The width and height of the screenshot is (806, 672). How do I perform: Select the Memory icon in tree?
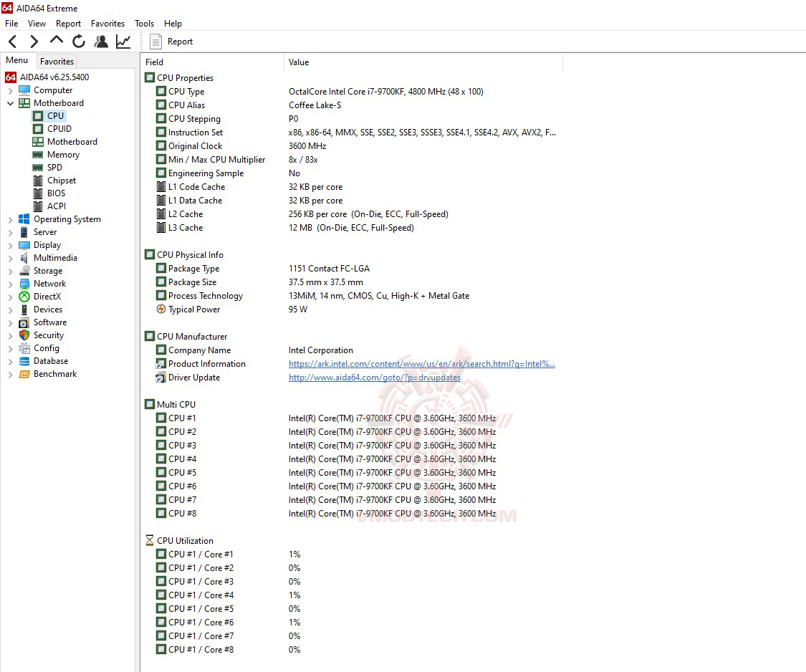click(38, 155)
